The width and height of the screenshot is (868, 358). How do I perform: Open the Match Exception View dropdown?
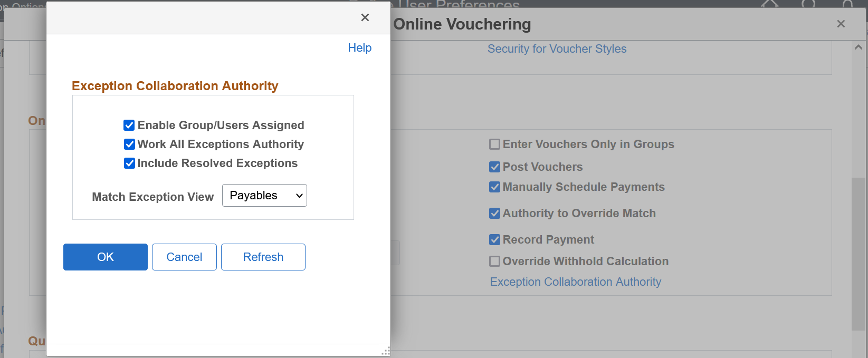click(x=264, y=196)
